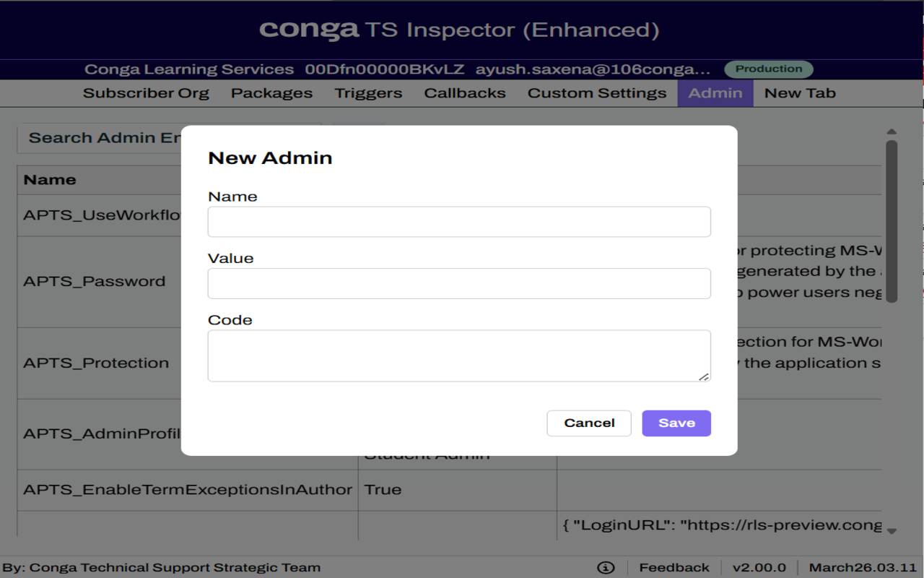Click the scrollbar down arrow

(x=892, y=531)
